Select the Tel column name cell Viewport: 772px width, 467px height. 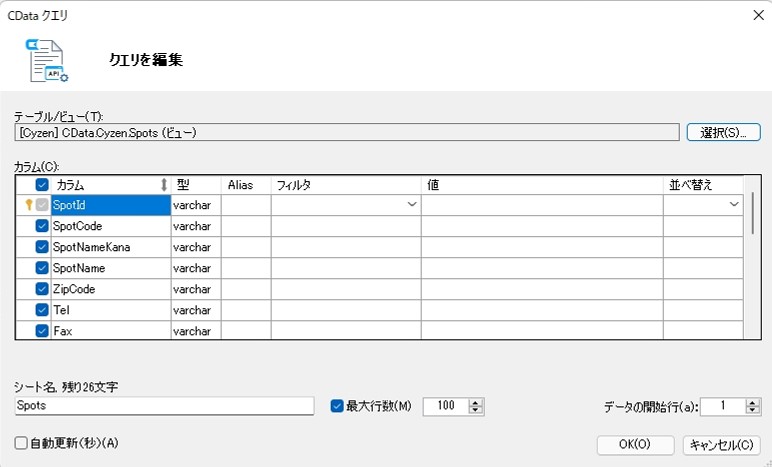(111, 310)
